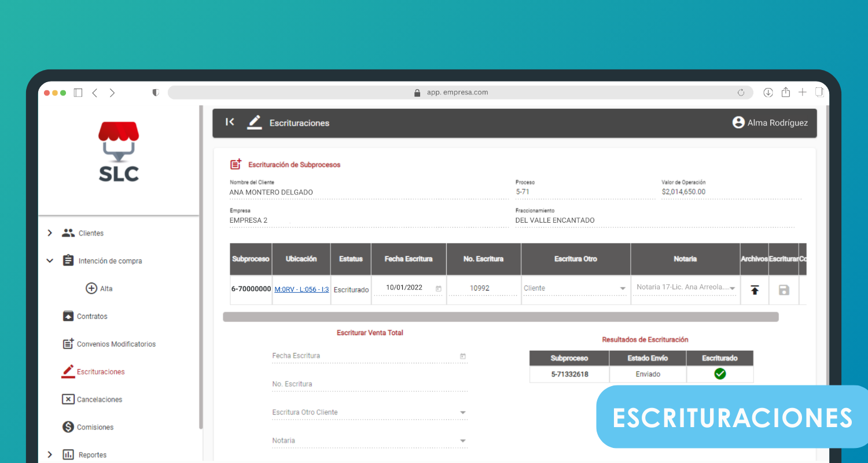This screenshot has width=868, height=463.
Task: Collapse the Intención de compra section
Action: tap(50, 261)
